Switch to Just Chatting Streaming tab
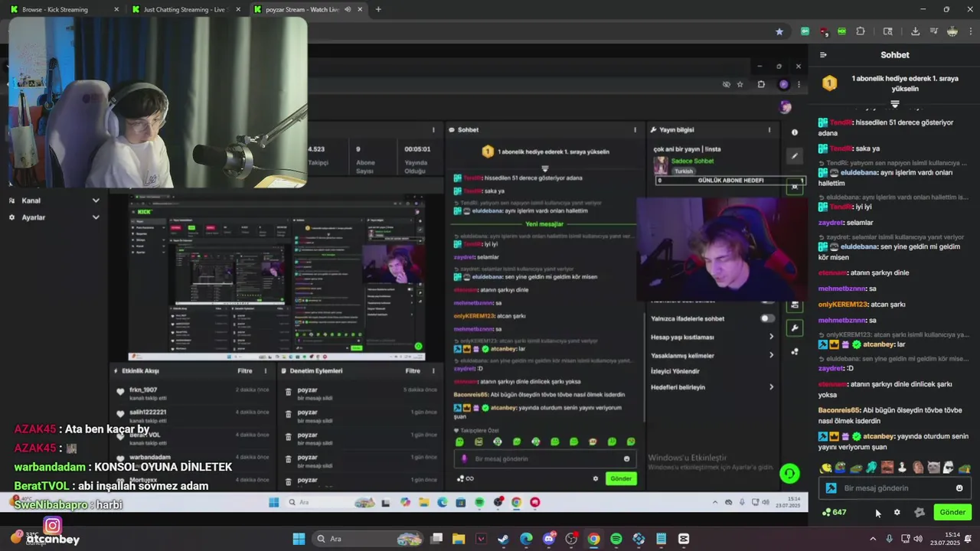 (188, 9)
